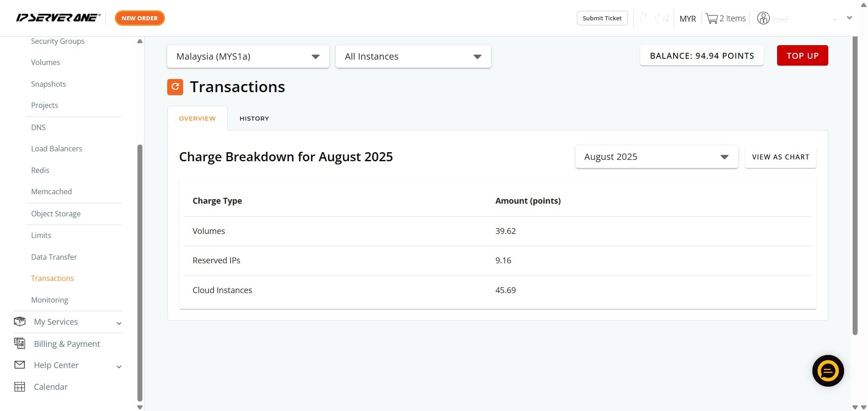The width and height of the screenshot is (868, 411).
Task: Expand the account menu chevron
Action: (849, 18)
